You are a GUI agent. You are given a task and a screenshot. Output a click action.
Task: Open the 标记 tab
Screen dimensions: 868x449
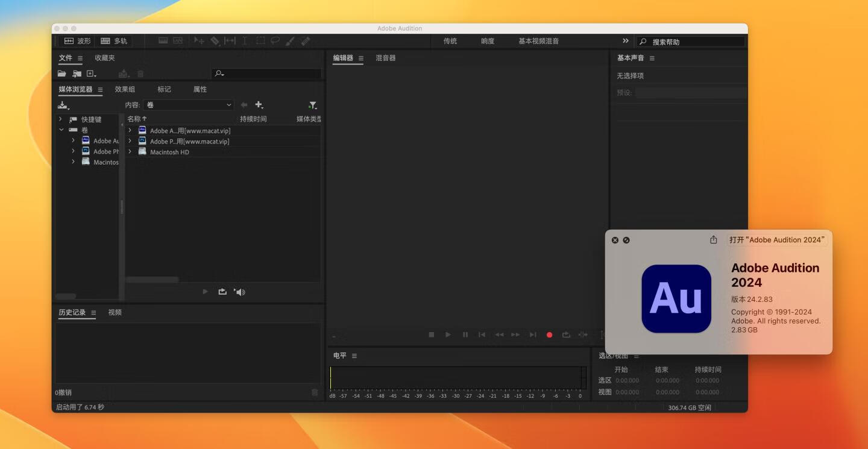164,89
